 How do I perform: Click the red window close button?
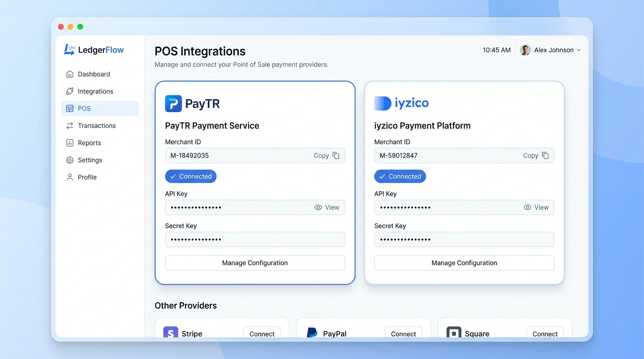[61, 27]
